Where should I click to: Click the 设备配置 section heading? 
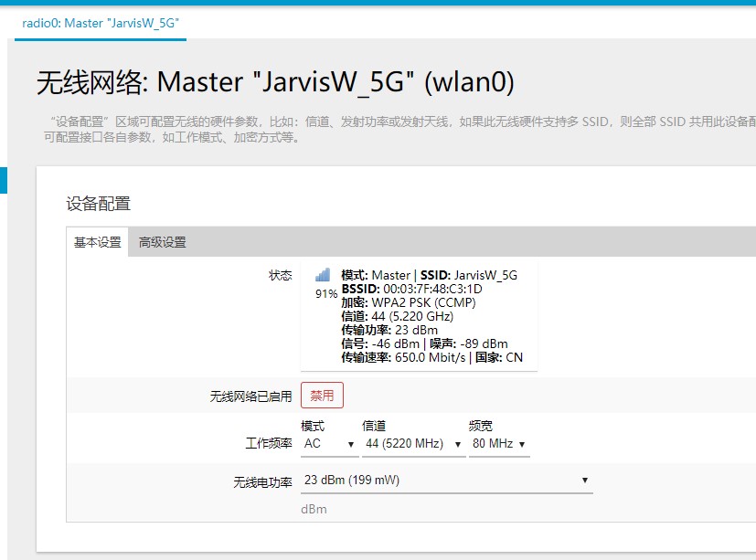coord(99,204)
